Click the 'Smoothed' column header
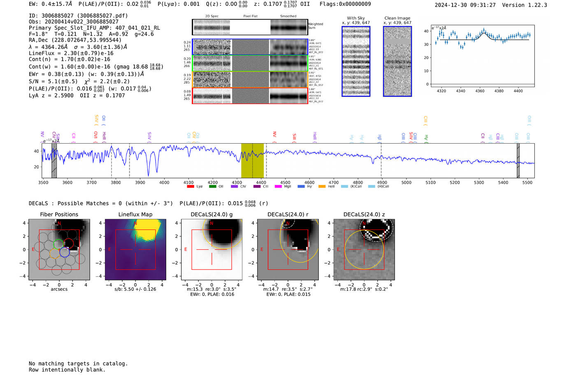This screenshot has height=392, width=576. pyautogui.click(x=288, y=16)
